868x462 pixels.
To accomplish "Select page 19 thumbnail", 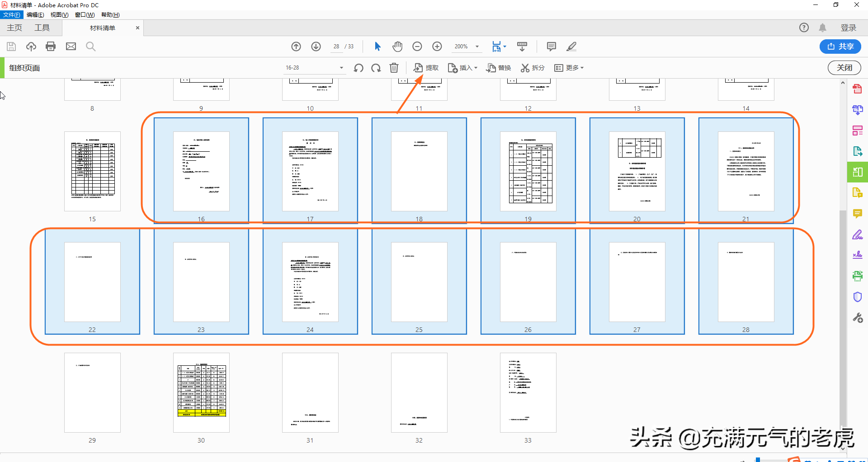I will pyautogui.click(x=528, y=171).
